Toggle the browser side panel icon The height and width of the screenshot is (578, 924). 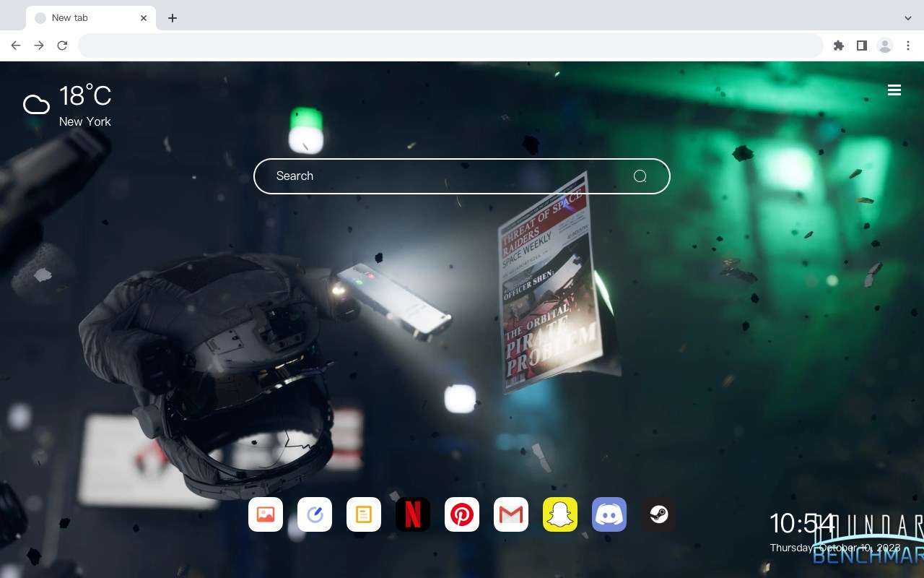pyautogui.click(x=861, y=46)
